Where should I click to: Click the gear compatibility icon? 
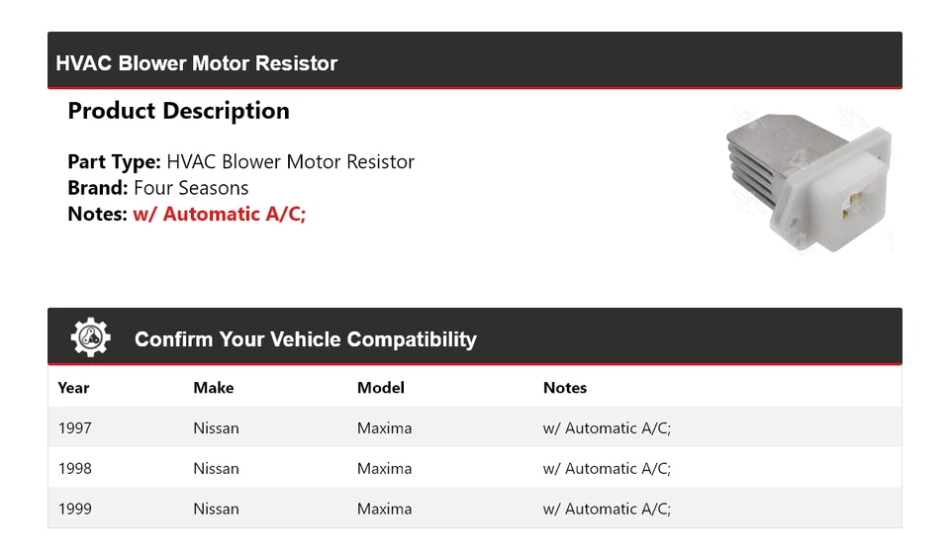click(x=90, y=338)
